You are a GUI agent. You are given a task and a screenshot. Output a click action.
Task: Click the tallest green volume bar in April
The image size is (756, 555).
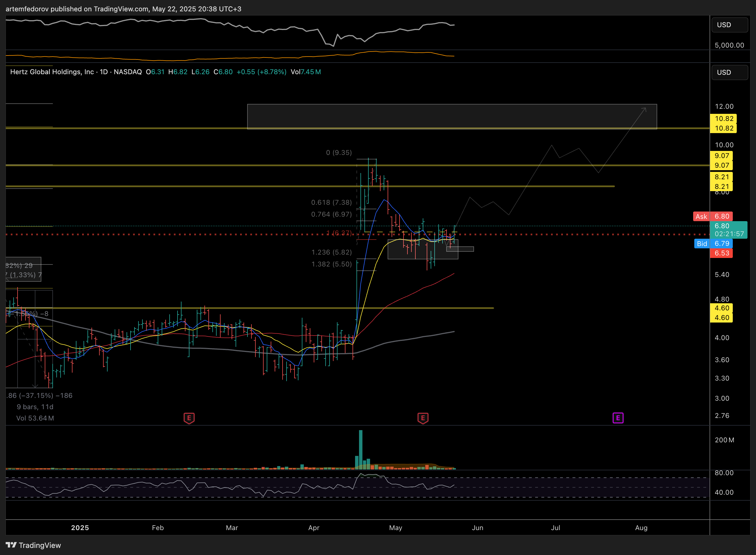361,449
